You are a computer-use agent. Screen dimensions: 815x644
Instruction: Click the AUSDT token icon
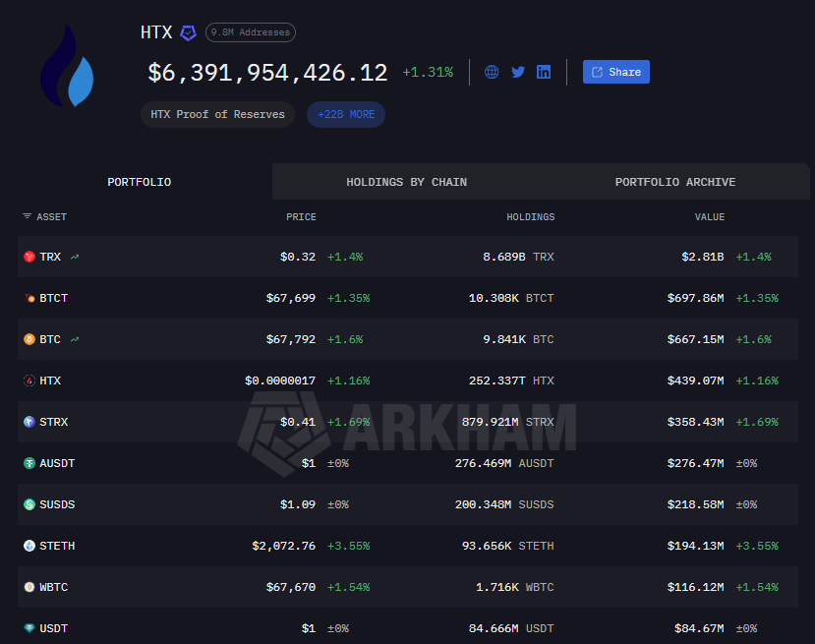click(x=29, y=463)
